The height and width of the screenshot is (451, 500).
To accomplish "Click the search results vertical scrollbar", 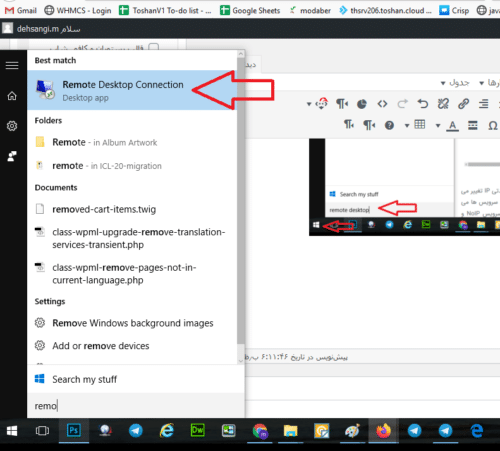I will click(x=241, y=200).
